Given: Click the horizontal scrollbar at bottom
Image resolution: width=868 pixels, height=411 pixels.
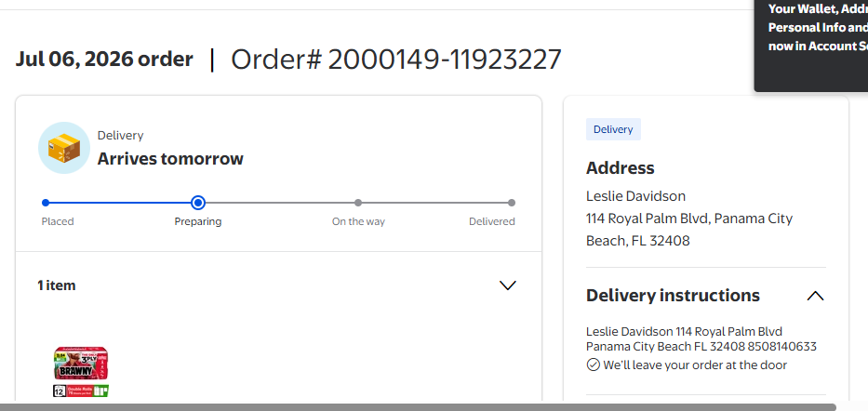Looking at the screenshot, I should [x=418, y=407].
